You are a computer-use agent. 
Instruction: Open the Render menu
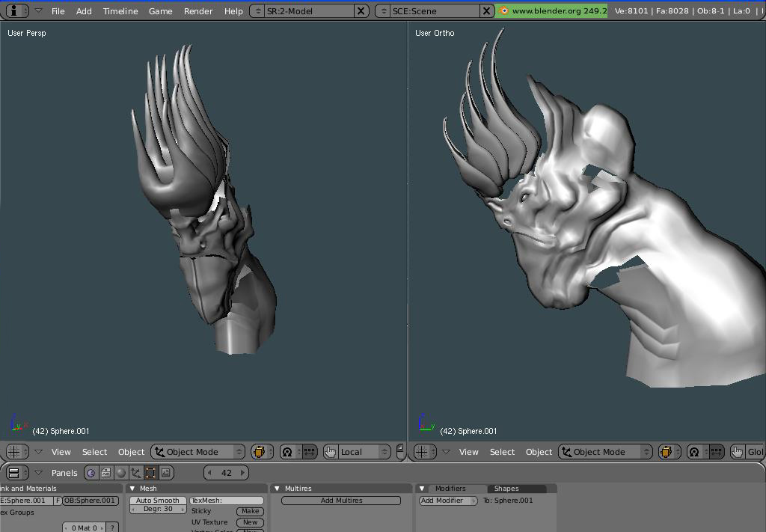click(x=197, y=10)
